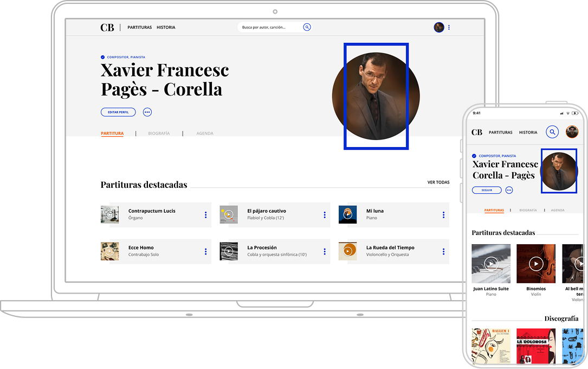Play the La Procesión thumbnail
Screen dimensions: 588x369
[x=229, y=251]
